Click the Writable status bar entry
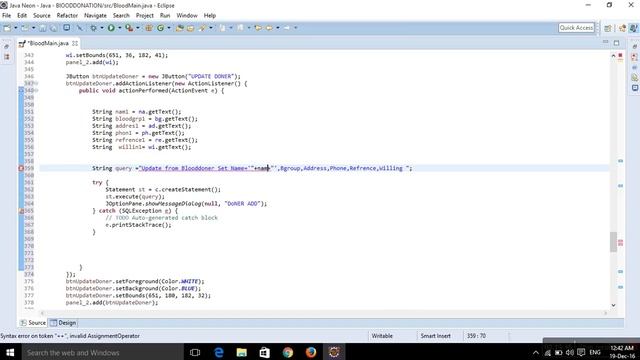The width and height of the screenshot is (640, 360). click(x=382, y=336)
